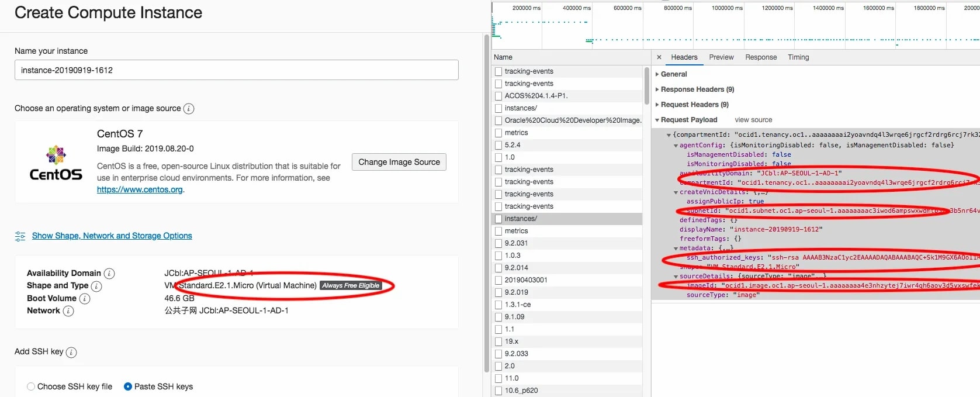Screen dimensions: 980x397
Task: Click the network request list scrollbar
Action: pyautogui.click(x=646, y=86)
